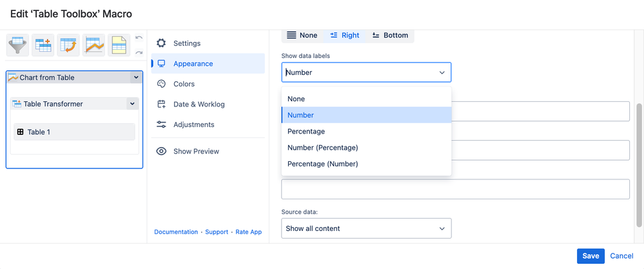Set legend position to Bottom
Image resolution: width=644 pixels, height=269 pixels.
(x=390, y=35)
